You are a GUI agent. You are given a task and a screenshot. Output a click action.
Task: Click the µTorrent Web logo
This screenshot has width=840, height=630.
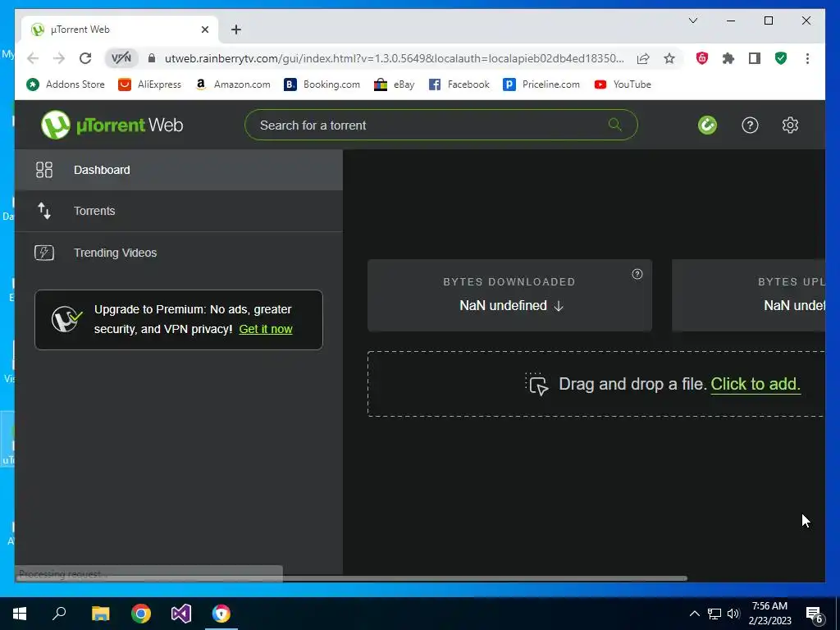click(112, 125)
